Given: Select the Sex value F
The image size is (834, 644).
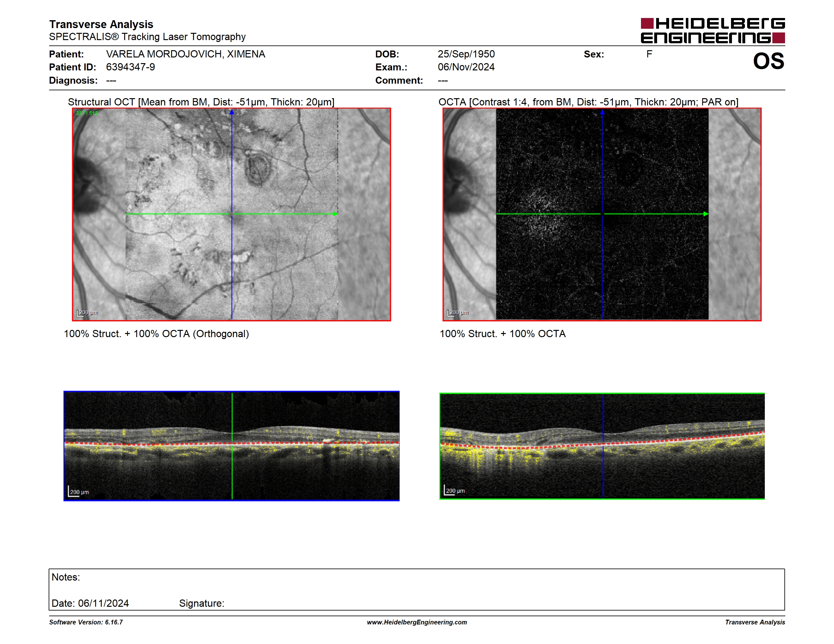Looking at the screenshot, I should (x=649, y=54).
